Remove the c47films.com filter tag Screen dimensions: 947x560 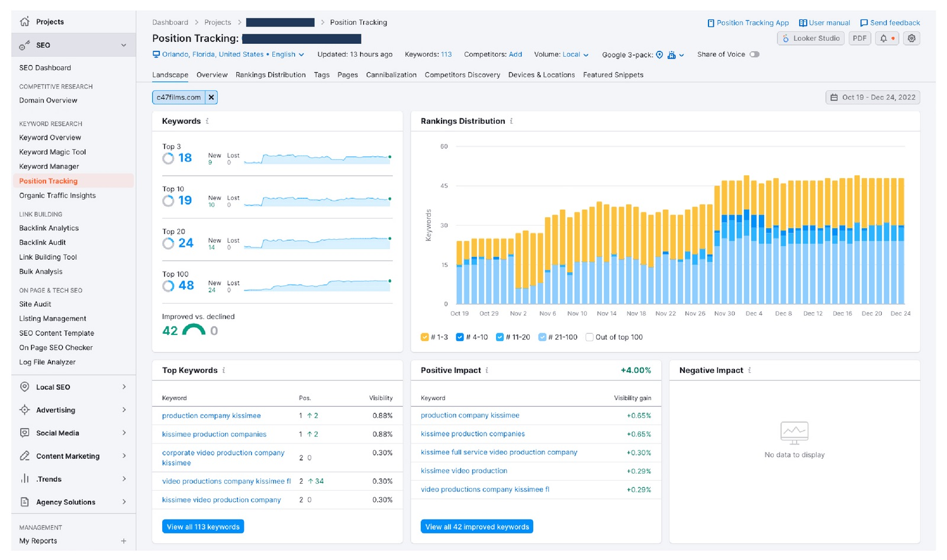coord(211,98)
